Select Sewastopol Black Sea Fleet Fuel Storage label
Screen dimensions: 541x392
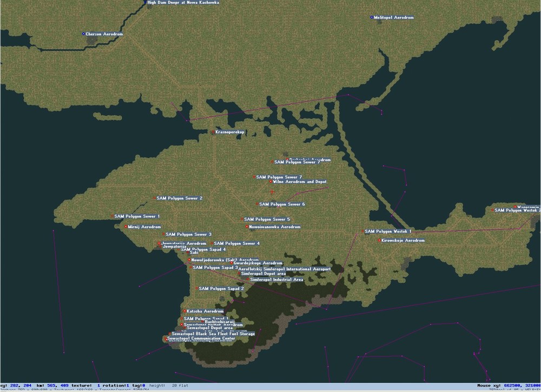click(213, 334)
